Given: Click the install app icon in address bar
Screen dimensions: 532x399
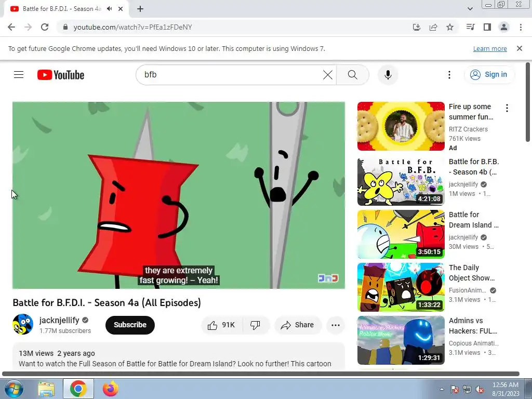Looking at the screenshot, I should point(416,27).
